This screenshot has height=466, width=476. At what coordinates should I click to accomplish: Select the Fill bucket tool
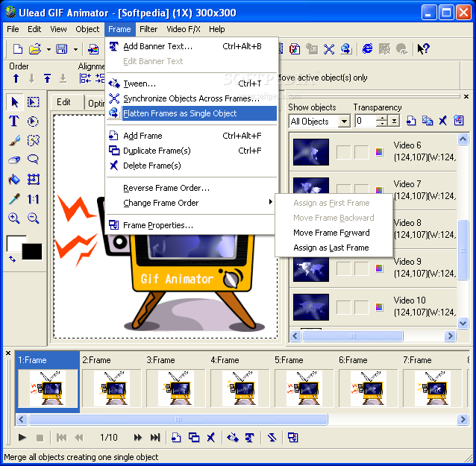pyautogui.click(x=14, y=179)
